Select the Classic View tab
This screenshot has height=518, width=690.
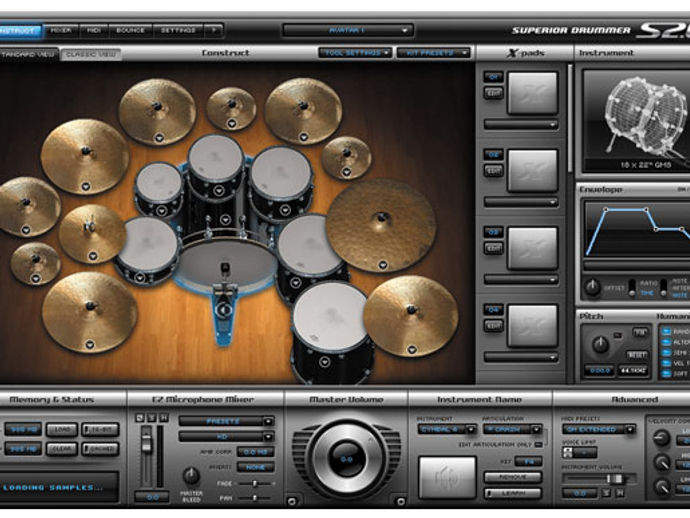(x=91, y=55)
